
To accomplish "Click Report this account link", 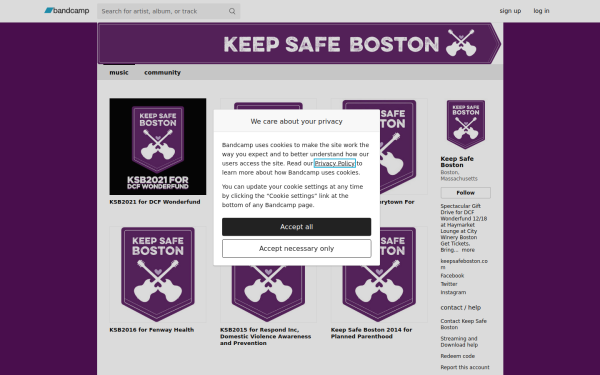I will 465,367.
